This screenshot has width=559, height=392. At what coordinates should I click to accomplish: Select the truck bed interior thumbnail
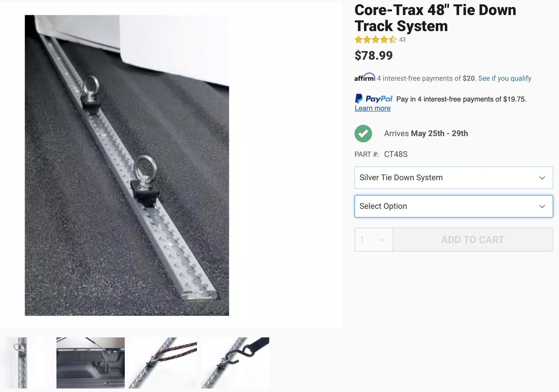pyautogui.click(x=91, y=363)
